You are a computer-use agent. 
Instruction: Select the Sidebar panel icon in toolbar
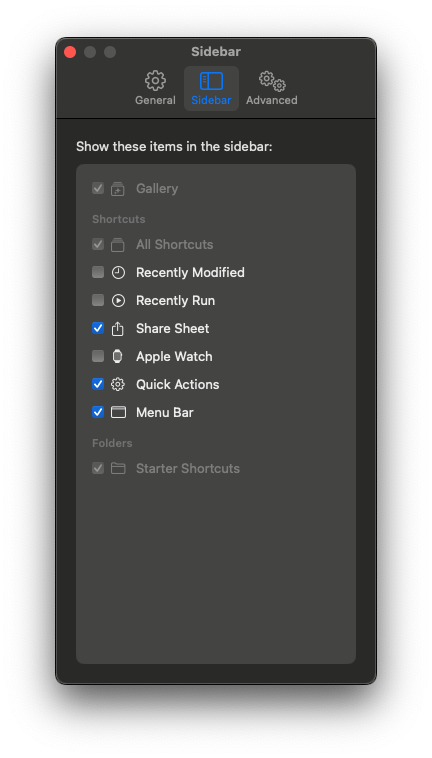(211, 81)
